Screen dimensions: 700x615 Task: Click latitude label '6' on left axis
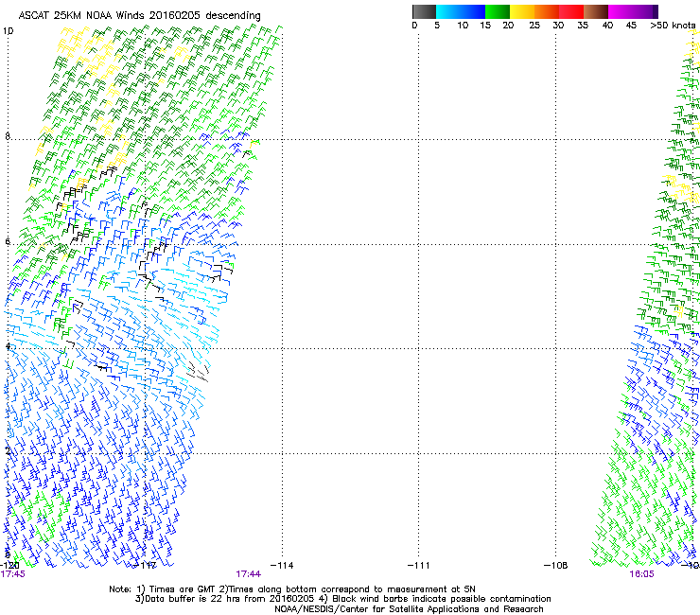pos(8,241)
